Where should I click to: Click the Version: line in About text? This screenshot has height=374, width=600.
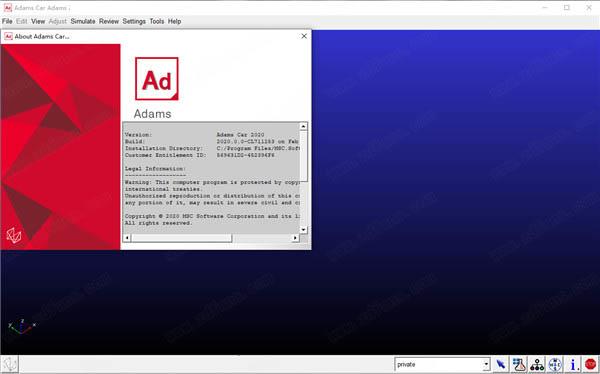(x=194, y=135)
